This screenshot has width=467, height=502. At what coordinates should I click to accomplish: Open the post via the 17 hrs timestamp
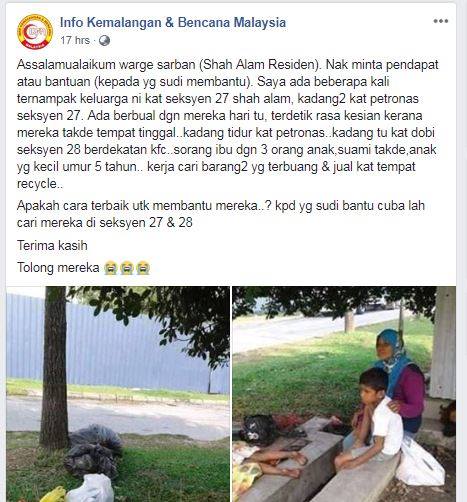[75, 40]
